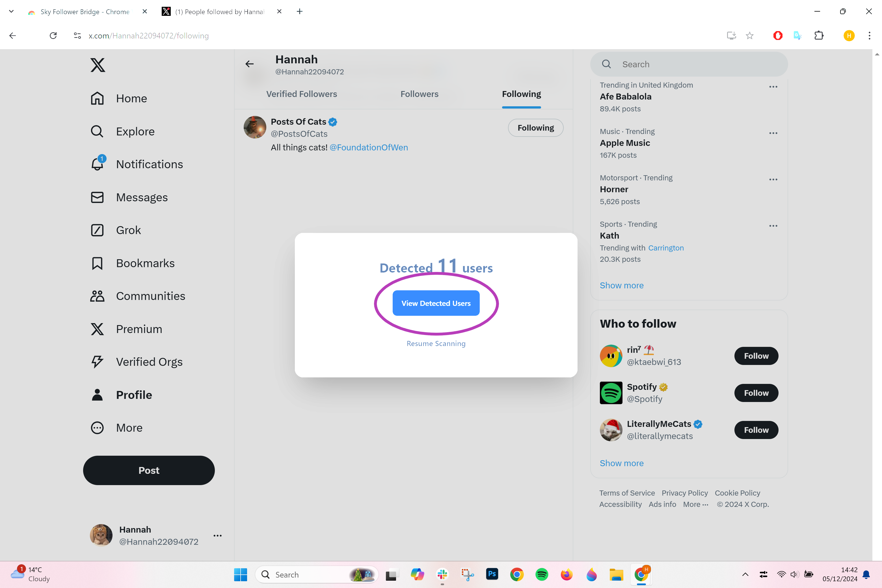Focus the X Search field

pyautogui.click(x=689, y=64)
